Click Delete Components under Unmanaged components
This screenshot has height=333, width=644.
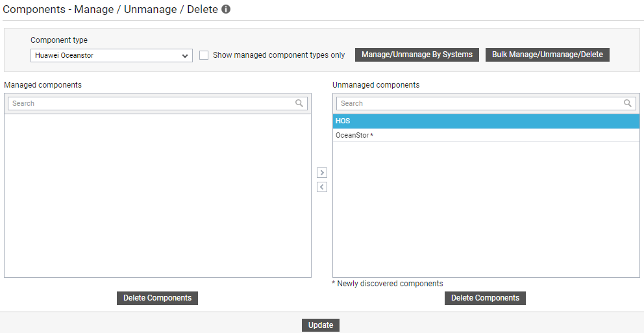(x=485, y=298)
